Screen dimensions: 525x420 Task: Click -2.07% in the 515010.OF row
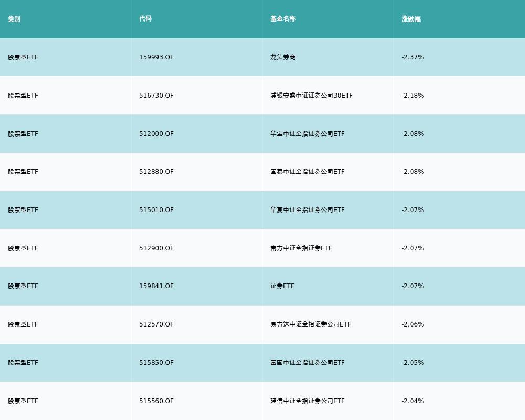413,210
